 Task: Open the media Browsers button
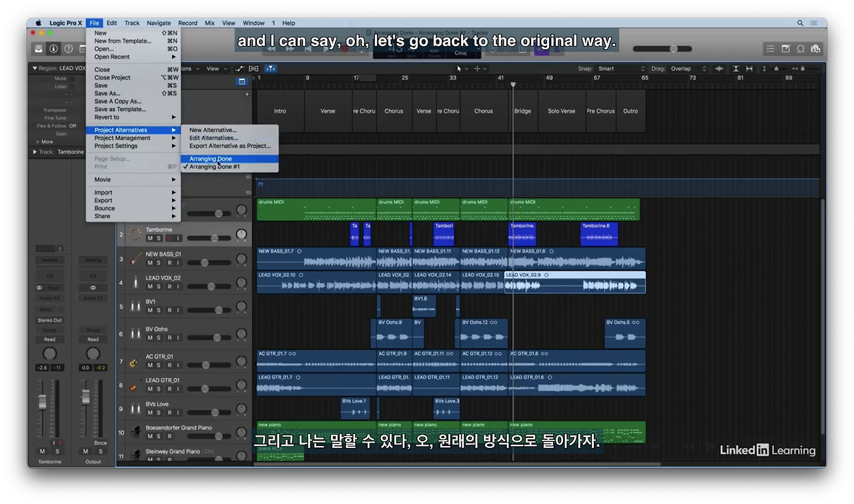click(815, 49)
